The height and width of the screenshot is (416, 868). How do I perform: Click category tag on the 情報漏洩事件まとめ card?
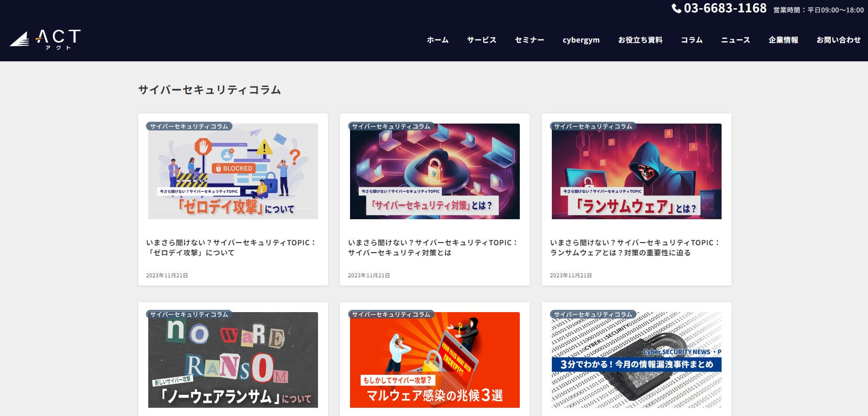(593, 314)
